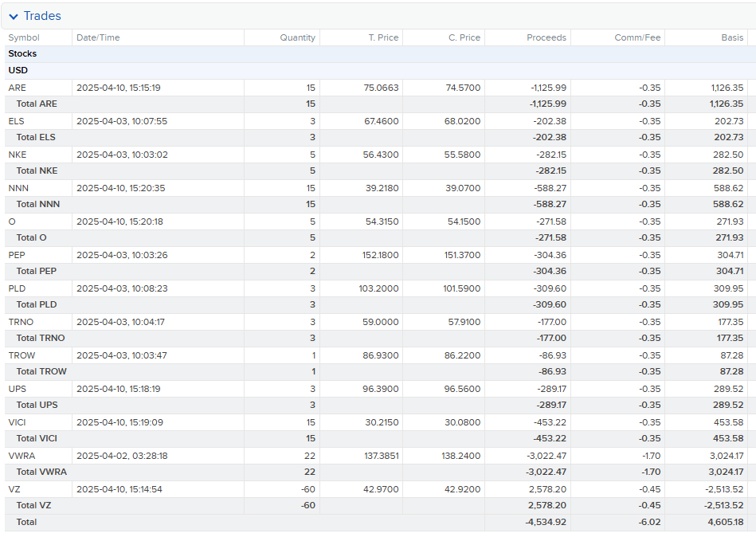Click VWRA commission value -1.70

(x=650, y=456)
